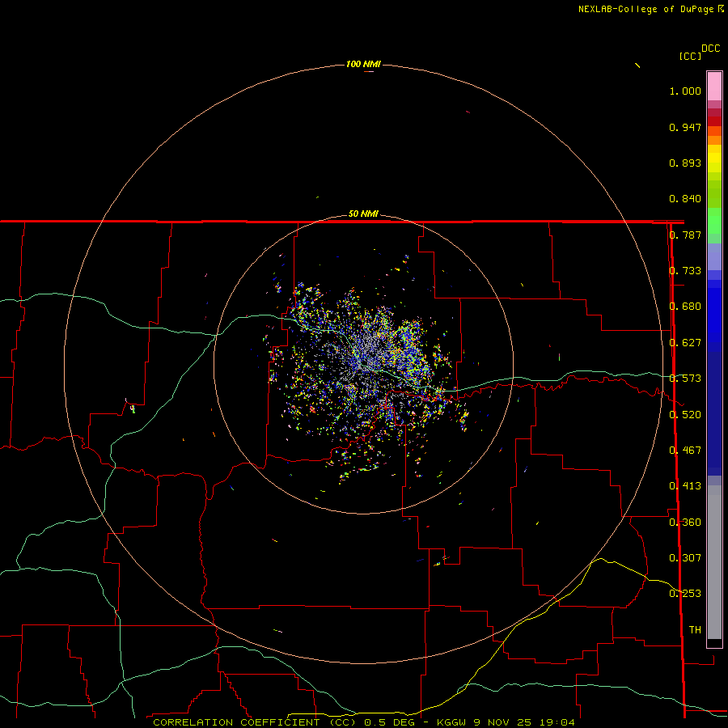This screenshot has height=728, width=728.
Task: Click the 100 NMI range ring label
Action: click(363, 64)
